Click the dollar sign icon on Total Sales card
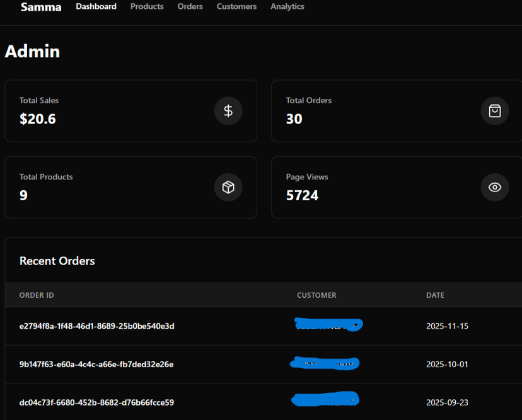Viewport: 522px width, 420px height. (228, 111)
